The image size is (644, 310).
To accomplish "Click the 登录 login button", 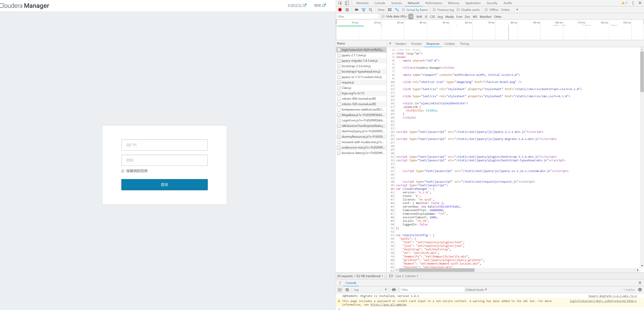I will [165, 185].
